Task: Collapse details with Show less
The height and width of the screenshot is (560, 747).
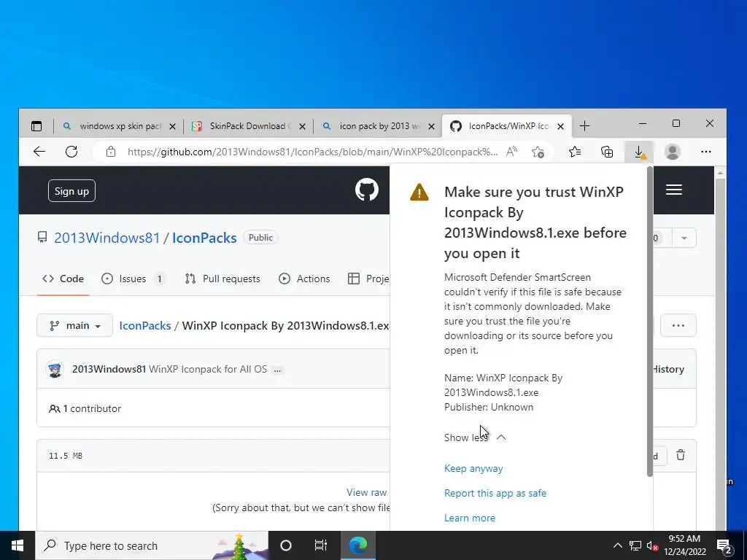Action: click(475, 437)
